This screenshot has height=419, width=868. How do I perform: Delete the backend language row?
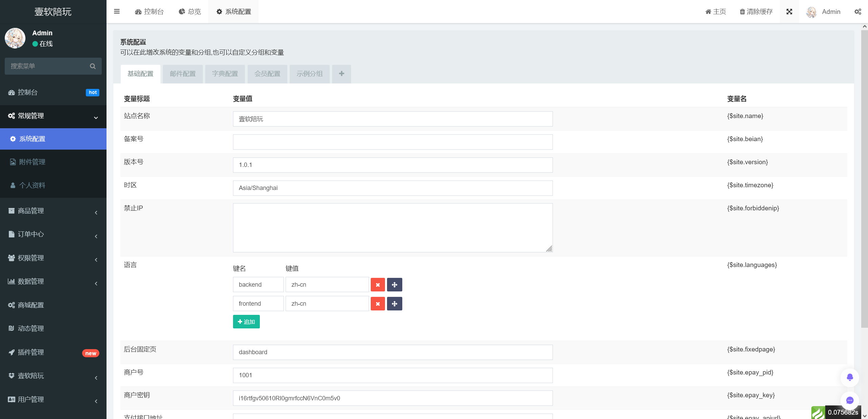pos(378,285)
